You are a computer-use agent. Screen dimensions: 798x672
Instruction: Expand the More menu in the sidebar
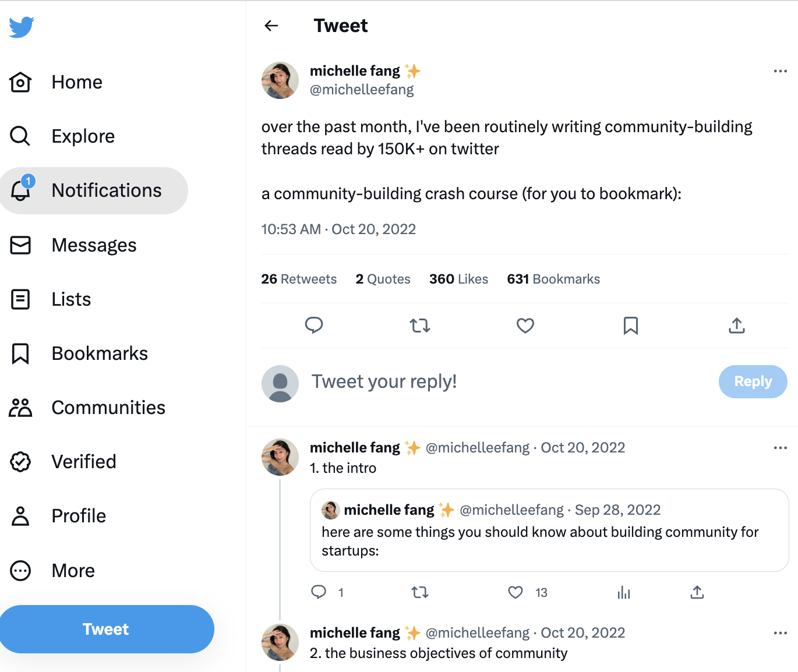[52, 571]
